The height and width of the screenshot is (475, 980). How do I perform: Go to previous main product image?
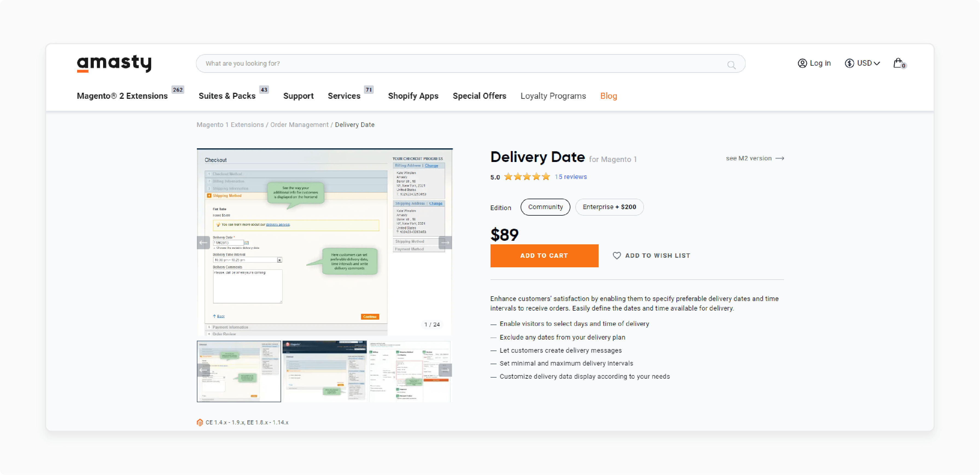(x=203, y=243)
